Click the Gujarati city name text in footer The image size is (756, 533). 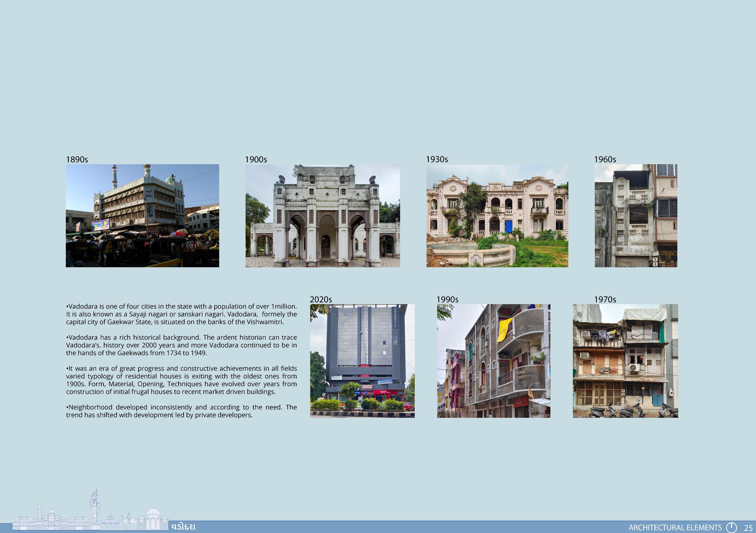click(183, 526)
